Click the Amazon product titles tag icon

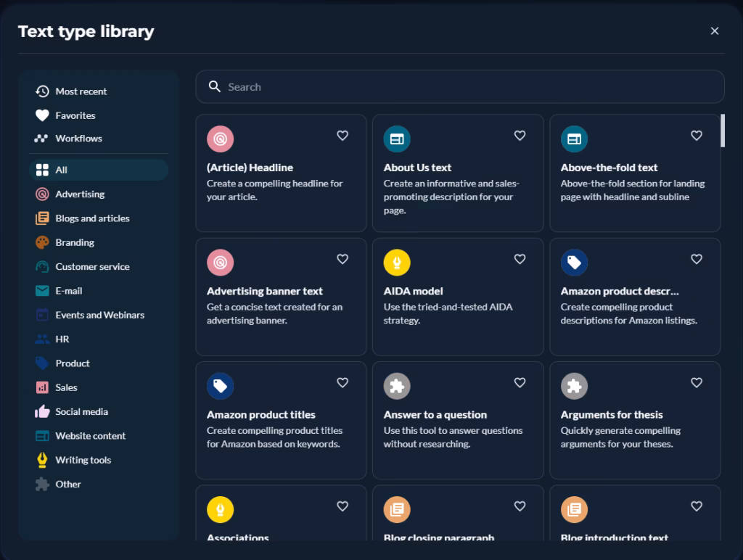tap(221, 386)
